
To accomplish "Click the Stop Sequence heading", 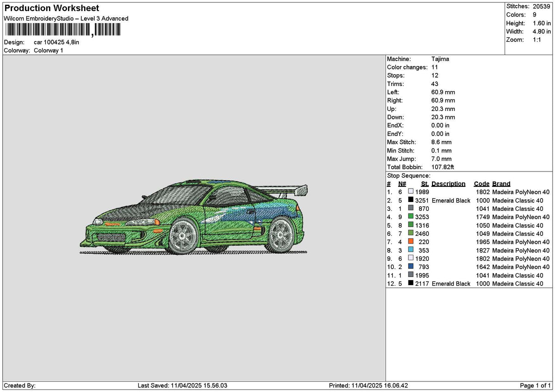I will tap(409, 176).
